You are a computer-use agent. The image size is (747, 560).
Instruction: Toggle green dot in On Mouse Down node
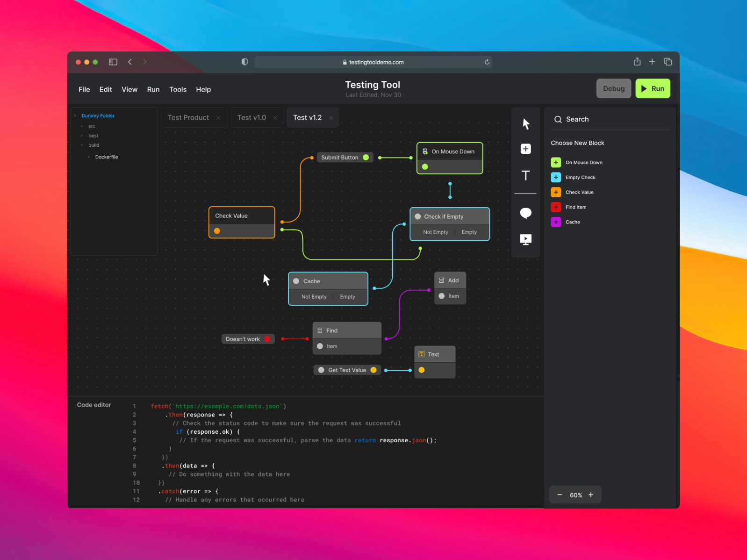(x=425, y=167)
